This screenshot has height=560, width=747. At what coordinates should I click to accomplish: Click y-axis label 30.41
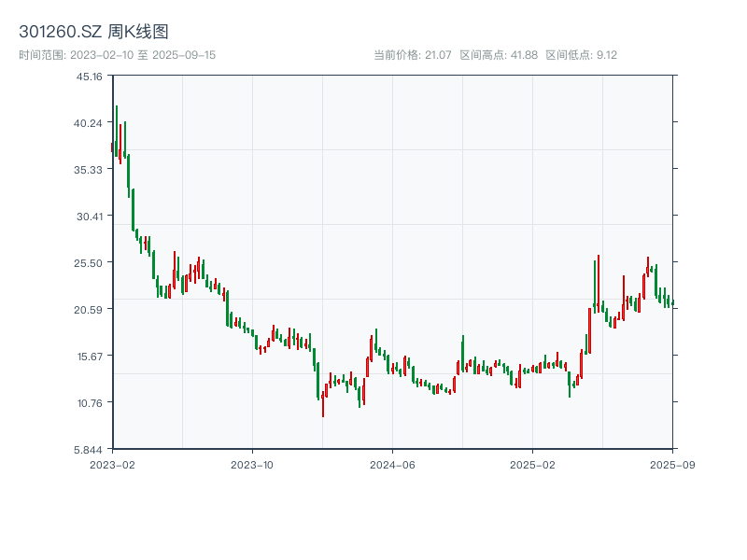pyautogui.click(x=90, y=217)
